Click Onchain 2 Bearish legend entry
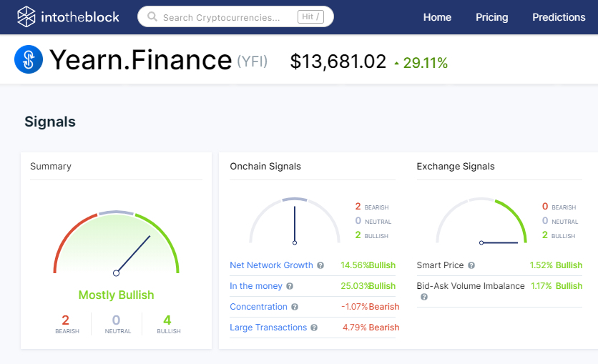 372,207
